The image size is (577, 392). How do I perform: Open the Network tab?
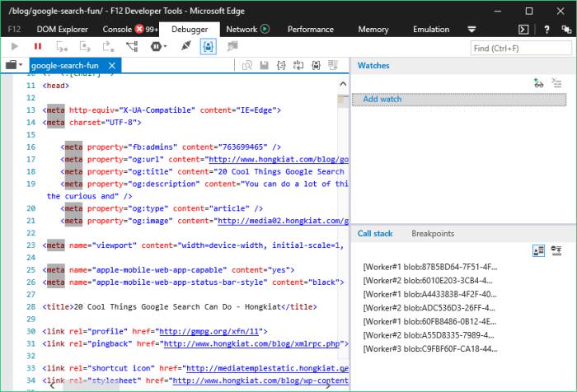pyautogui.click(x=242, y=30)
